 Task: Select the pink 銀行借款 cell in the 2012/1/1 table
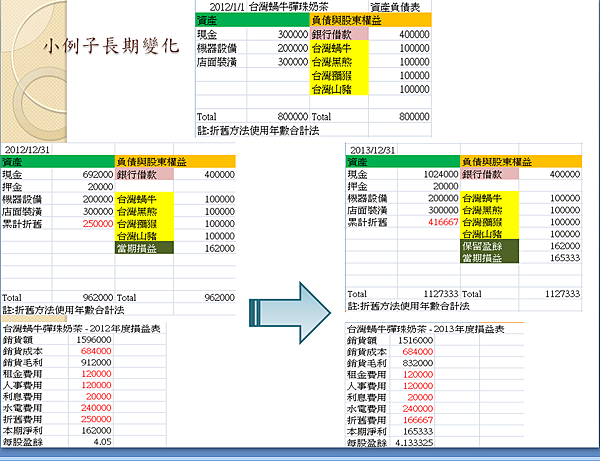[339, 34]
